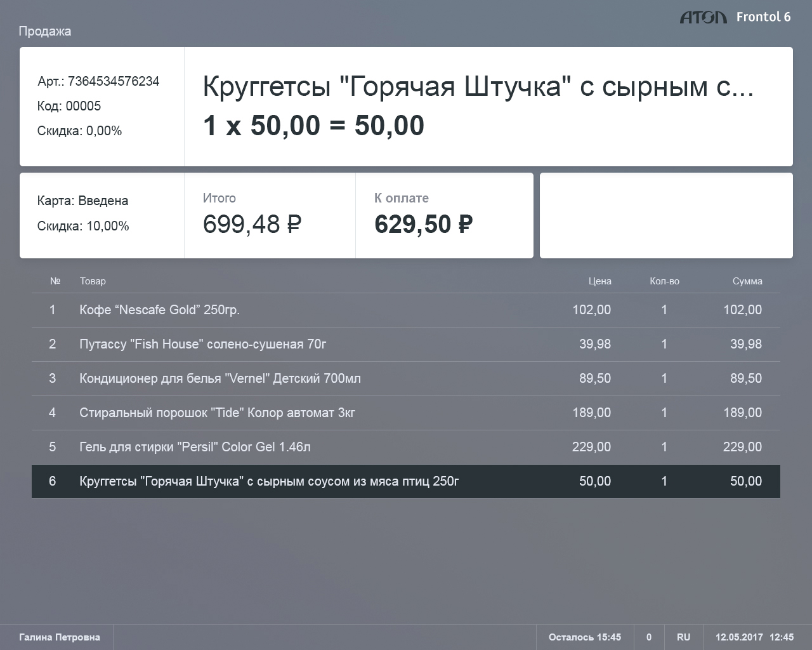This screenshot has width=812, height=650.
Task: Click the ATOL Frontol 6 logo
Action: (x=735, y=17)
